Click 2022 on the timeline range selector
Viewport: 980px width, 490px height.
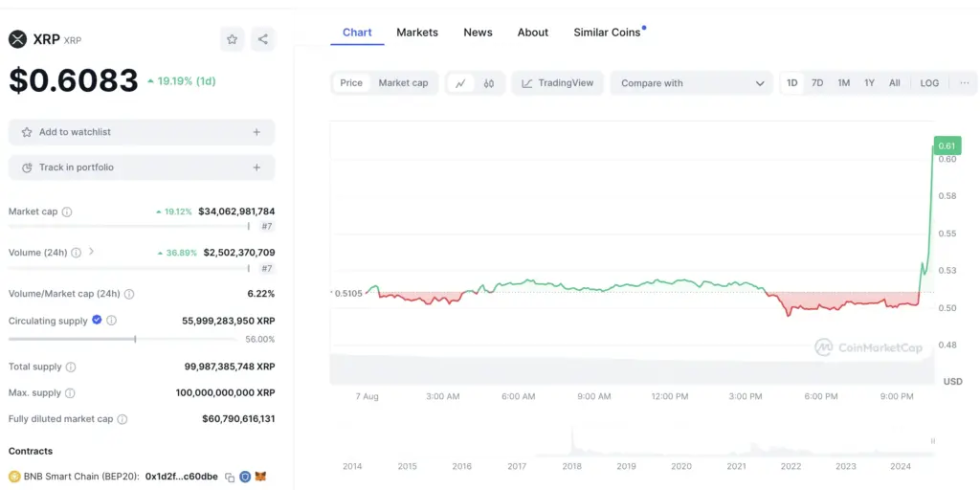[x=791, y=466]
